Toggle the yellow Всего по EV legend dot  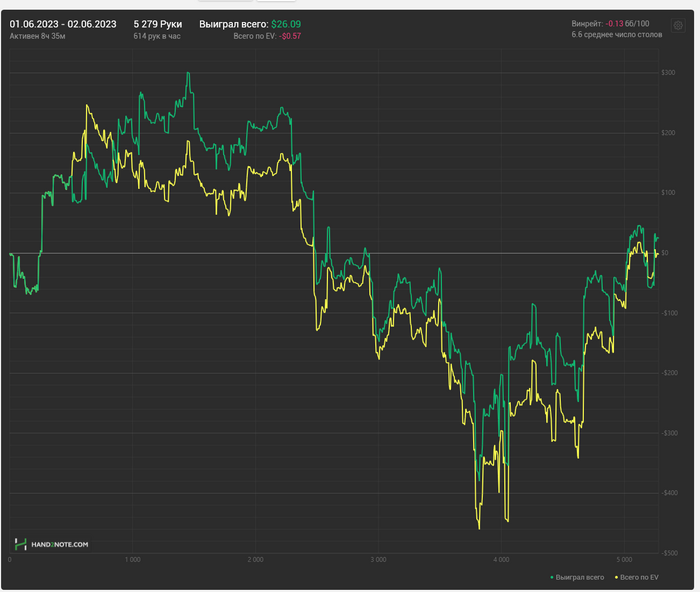617,578
